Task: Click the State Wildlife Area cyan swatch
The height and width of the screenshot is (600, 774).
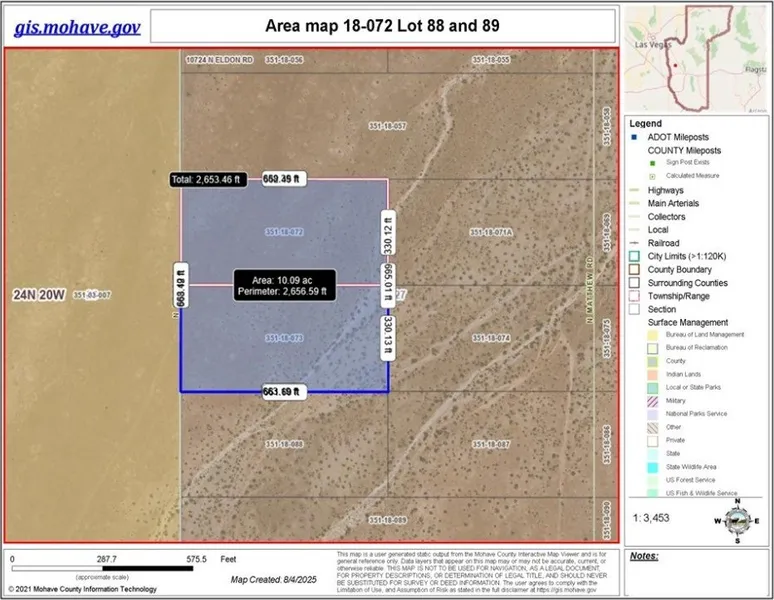Action: click(x=634, y=466)
